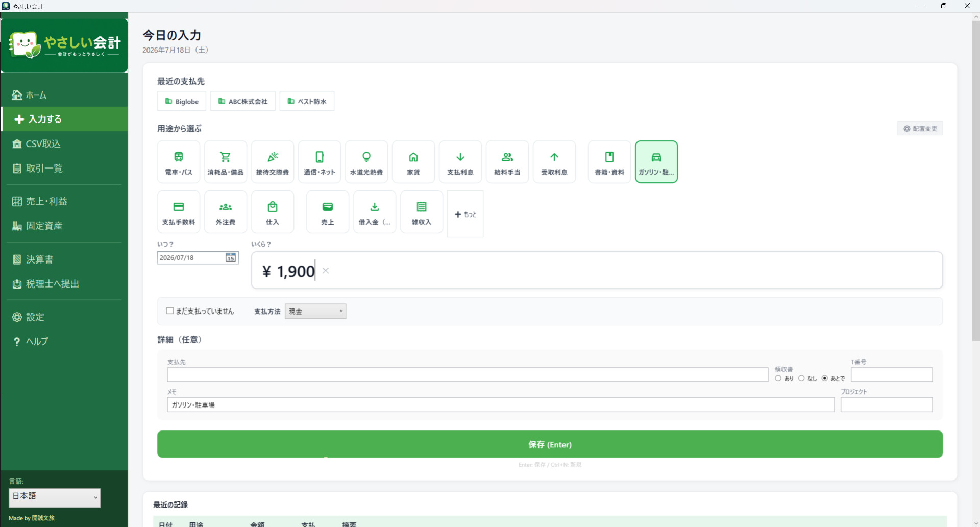Choose recent payee ABC株式会社
This screenshot has width=980, height=527.
pos(243,102)
